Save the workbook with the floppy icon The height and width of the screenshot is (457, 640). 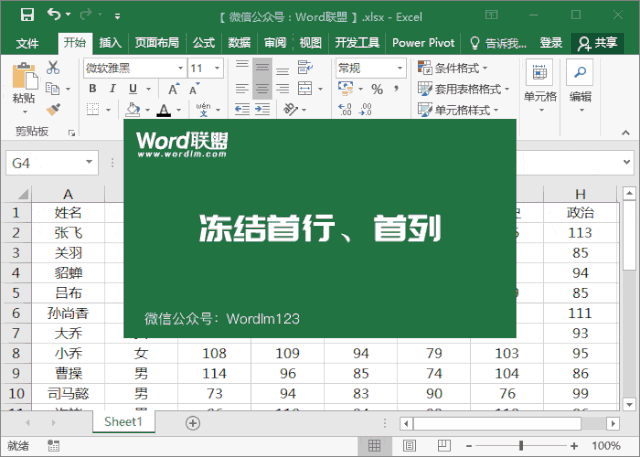click(x=27, y=15)
